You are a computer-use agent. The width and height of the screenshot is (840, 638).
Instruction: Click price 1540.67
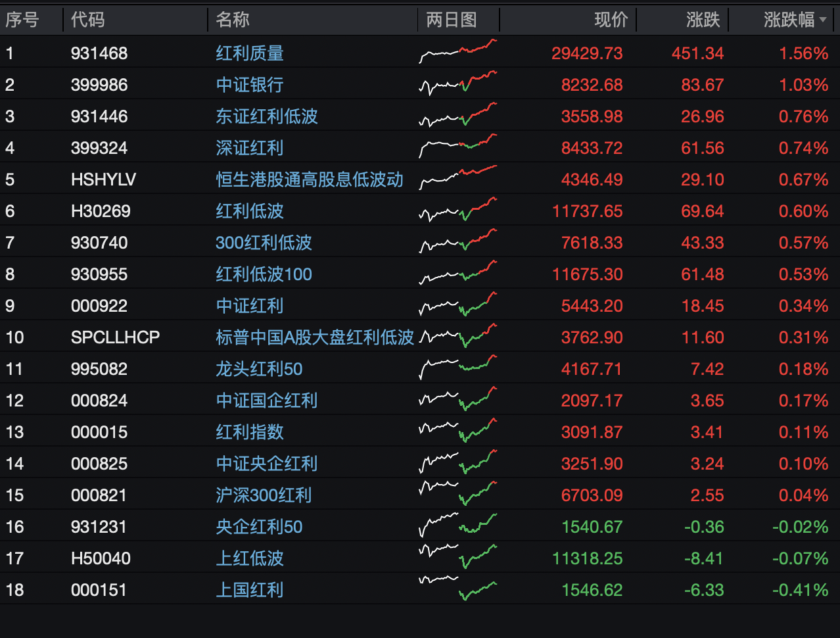592,527
